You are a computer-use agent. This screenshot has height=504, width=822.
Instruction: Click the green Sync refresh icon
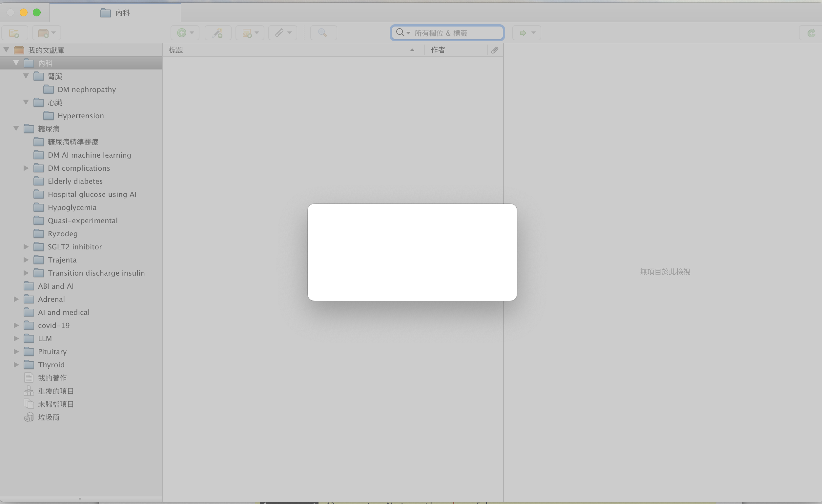pyautogui.click(x=811, y=33)
